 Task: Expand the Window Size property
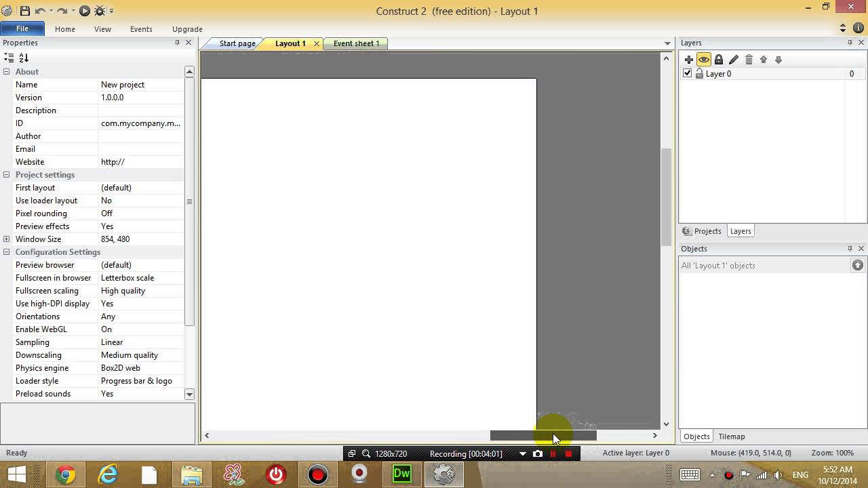pos(6,239)
